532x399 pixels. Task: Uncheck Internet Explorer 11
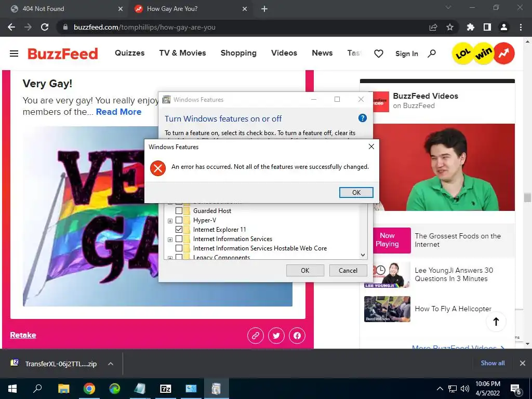tap(179, 229)
